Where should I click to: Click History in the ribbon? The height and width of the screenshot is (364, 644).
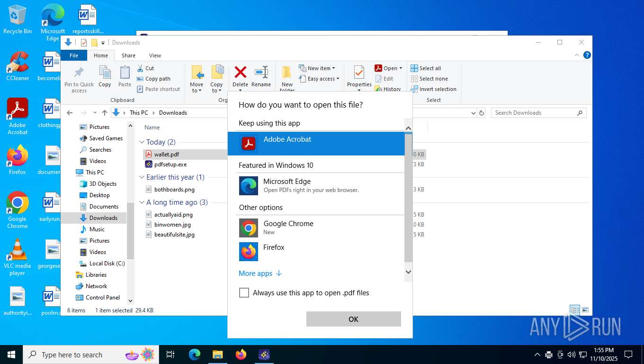pos(388,89)
